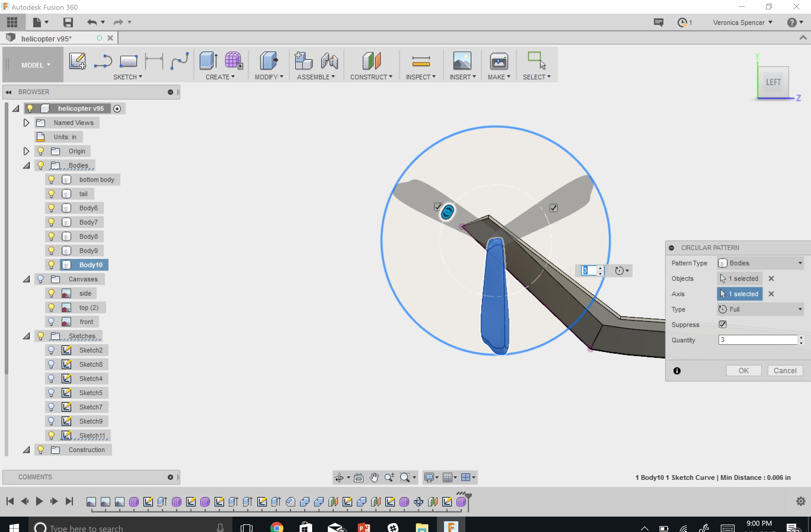
Task: Collapse the Bodies folder
Action: coord(26,166)
